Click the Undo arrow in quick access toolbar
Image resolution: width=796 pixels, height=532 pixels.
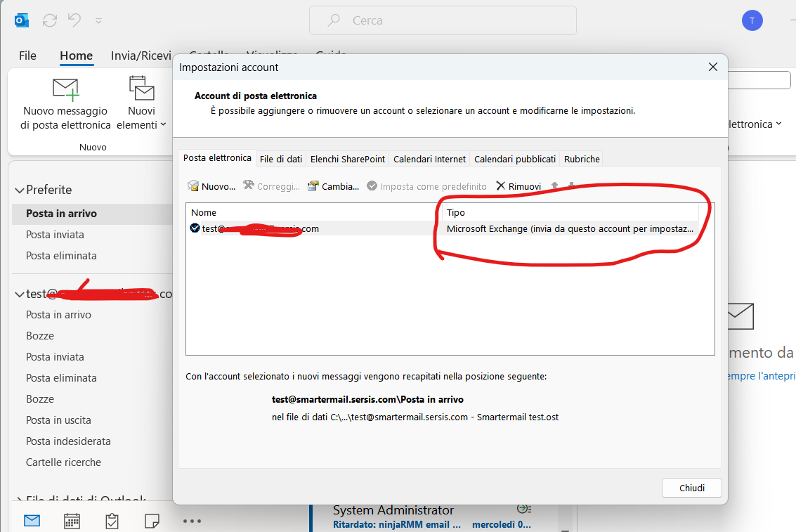click(x=74, y=20)
